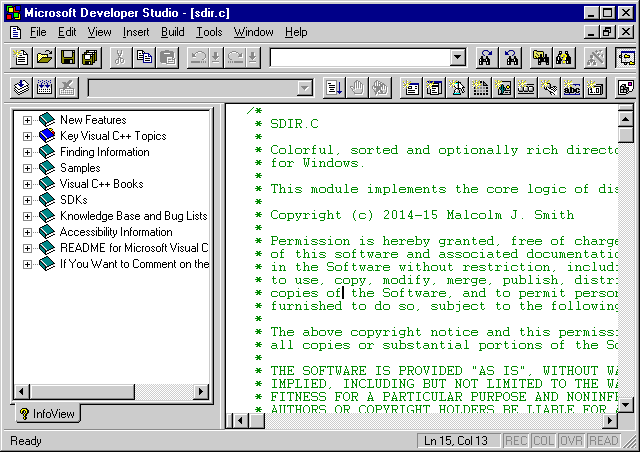Open the Redo history dropdown arrow
The width and height of the screenshot is (640, 452).
coord(253,58)
